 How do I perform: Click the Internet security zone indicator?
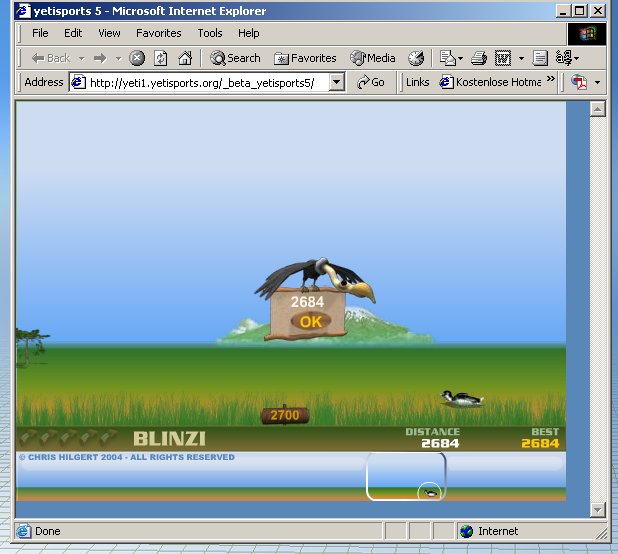[489, 531]
